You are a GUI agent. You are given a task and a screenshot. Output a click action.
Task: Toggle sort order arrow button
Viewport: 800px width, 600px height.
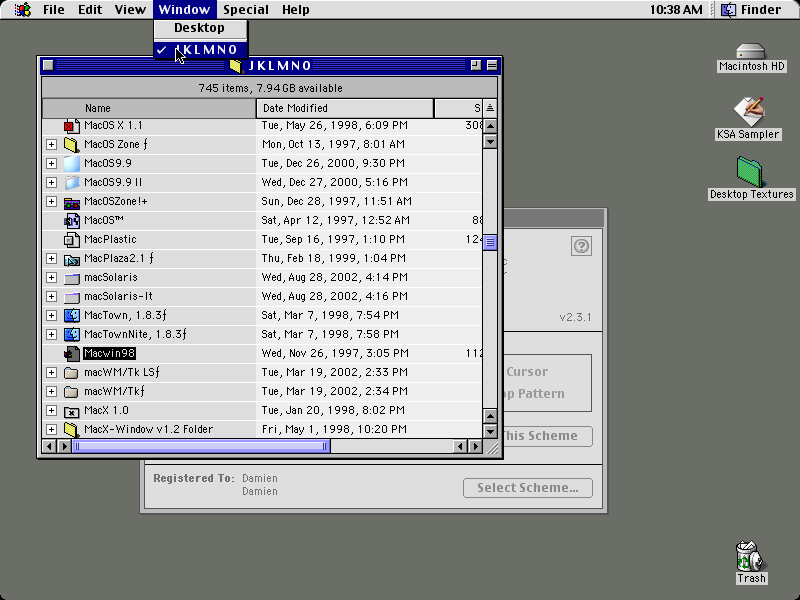tap(490, 108)
